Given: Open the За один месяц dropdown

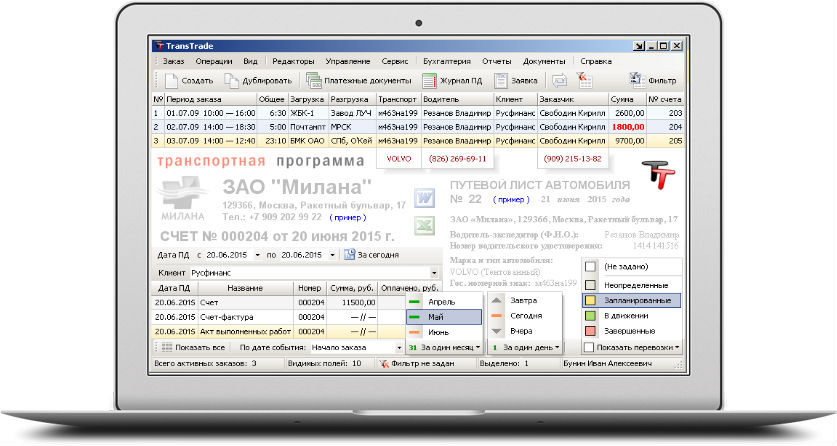Looking at the screenshot, I should point(444,347).
